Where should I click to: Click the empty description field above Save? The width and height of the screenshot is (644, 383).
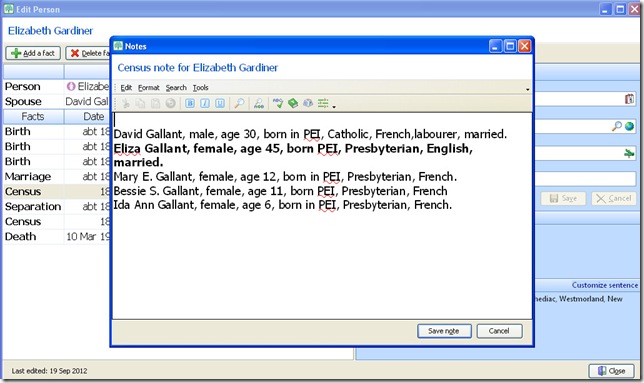(x=585, y=179)
